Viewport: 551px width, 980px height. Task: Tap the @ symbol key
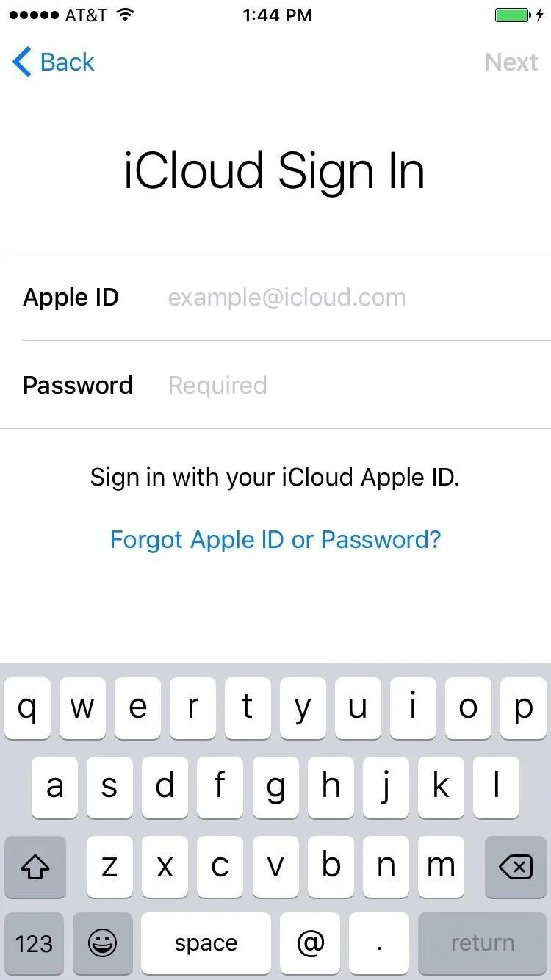click(x=311, y=943)
